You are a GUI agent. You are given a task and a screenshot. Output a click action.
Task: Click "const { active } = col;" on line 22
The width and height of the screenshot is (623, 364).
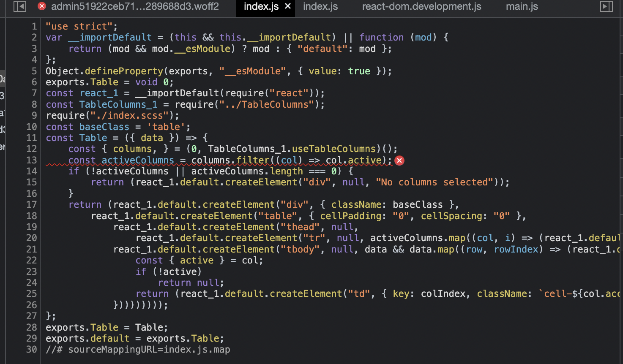point(199,260)
